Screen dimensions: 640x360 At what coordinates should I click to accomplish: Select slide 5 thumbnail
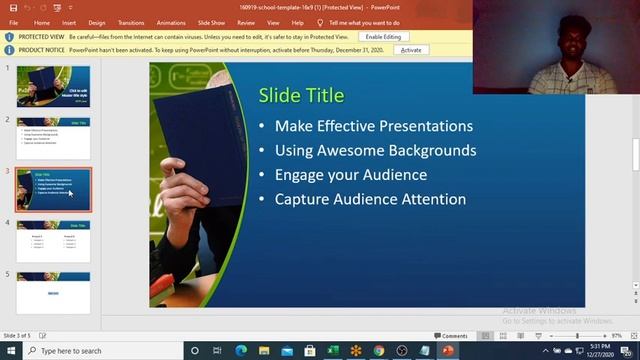coord(53,293)
